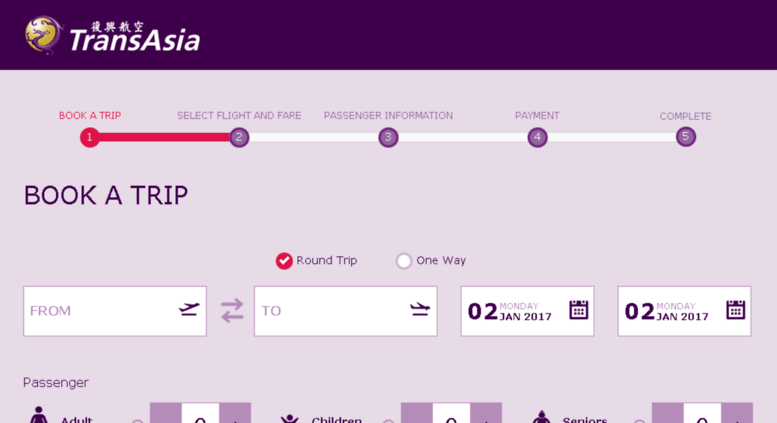
Task: Go to step 3 Passenger Information
Action: tap(388, 137)
